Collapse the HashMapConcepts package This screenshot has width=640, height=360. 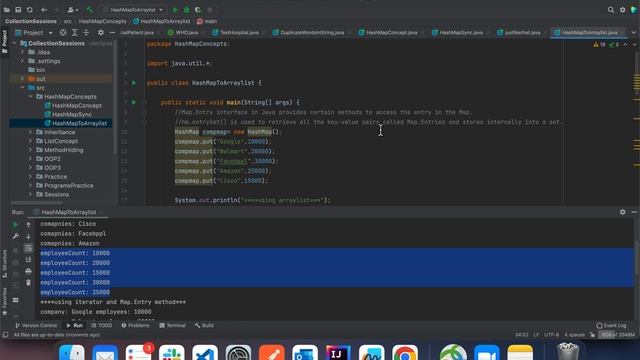tap(30, 97)
